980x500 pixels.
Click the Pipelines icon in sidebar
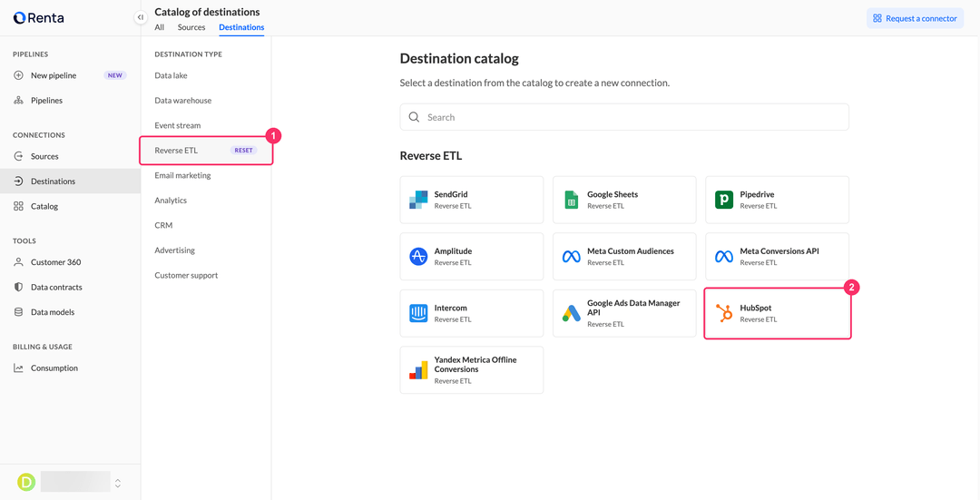18,100
